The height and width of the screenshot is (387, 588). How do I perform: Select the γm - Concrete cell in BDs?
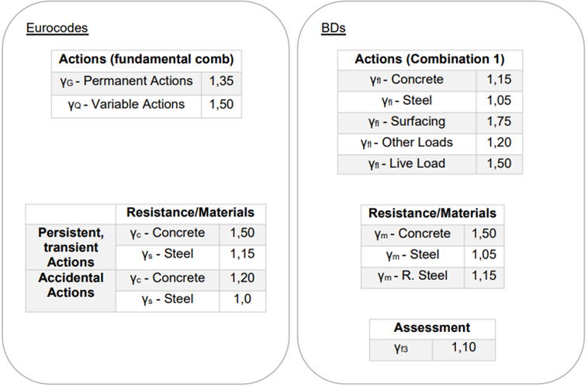tap(412, 233)
